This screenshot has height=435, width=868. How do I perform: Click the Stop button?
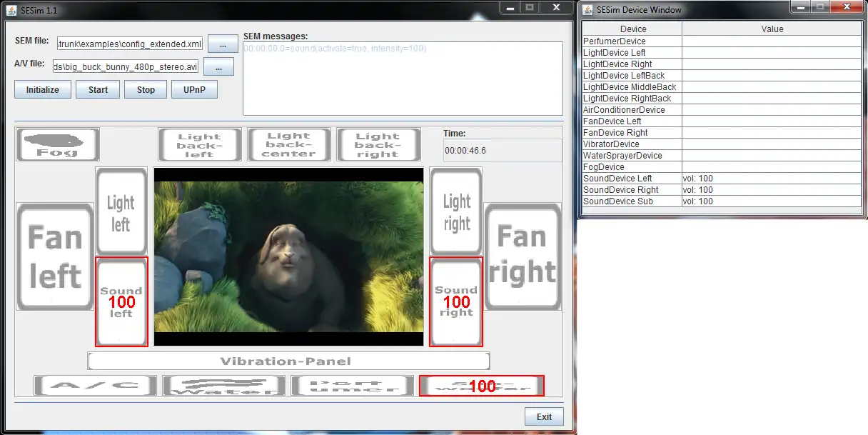point(146,89)
